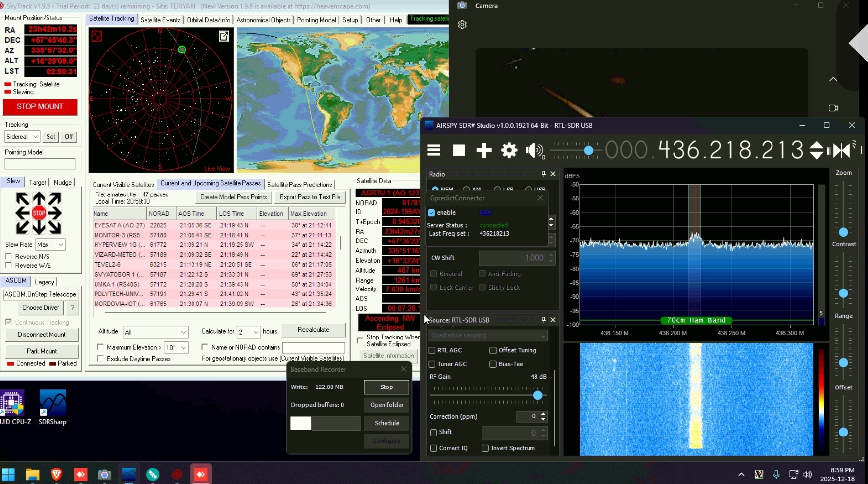Open SDR# settings gear icon
This screenshot has height=484, width=868.
[509, 150]
